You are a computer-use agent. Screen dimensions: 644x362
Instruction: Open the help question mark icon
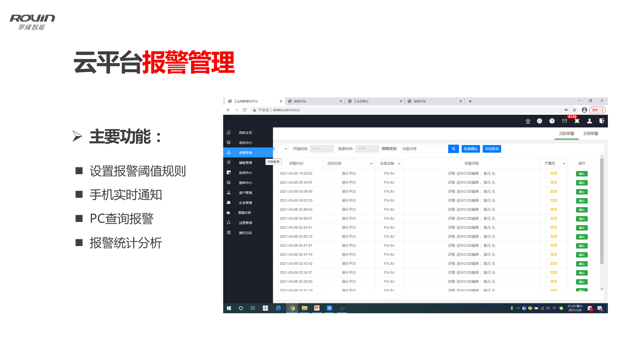pos(552,121)
